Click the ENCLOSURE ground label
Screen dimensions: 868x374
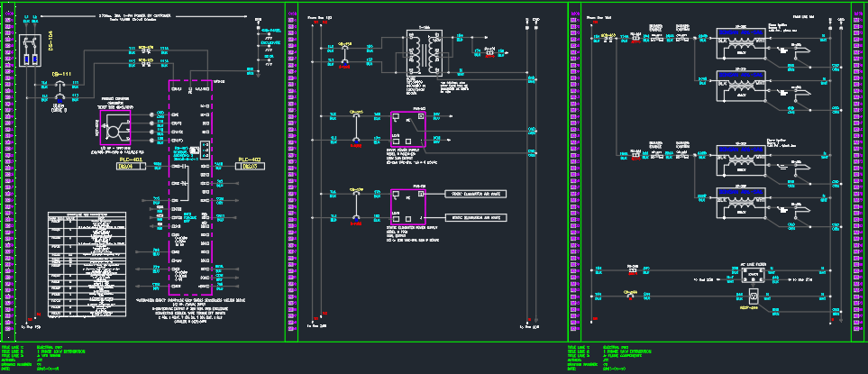point(270,41)
